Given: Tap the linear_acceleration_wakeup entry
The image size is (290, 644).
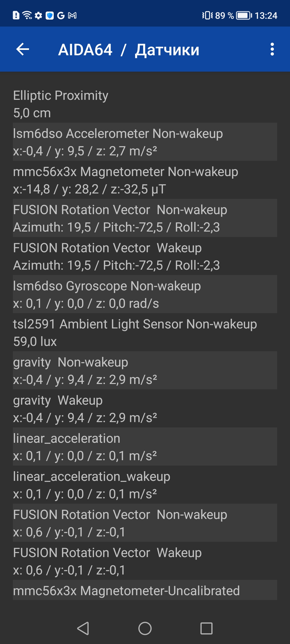Looking at the screenshot, I should click(x=145, y=485).
